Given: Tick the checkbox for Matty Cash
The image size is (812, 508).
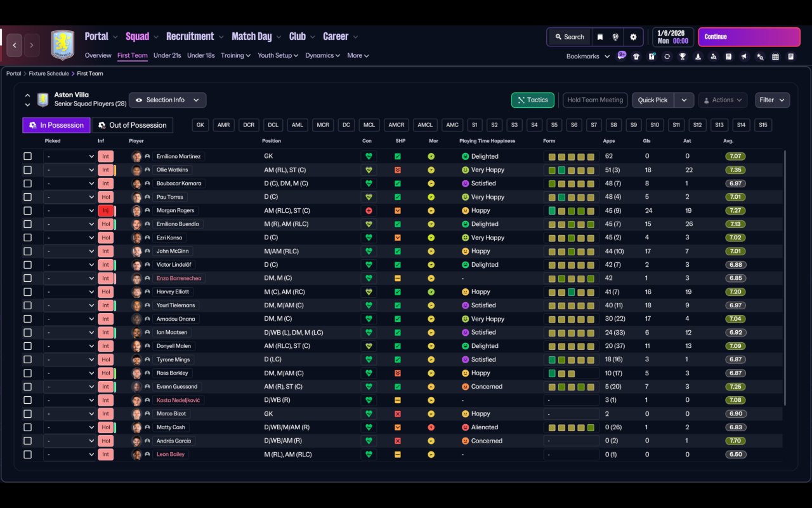Looking at the screenshot, I should point(27,427).
